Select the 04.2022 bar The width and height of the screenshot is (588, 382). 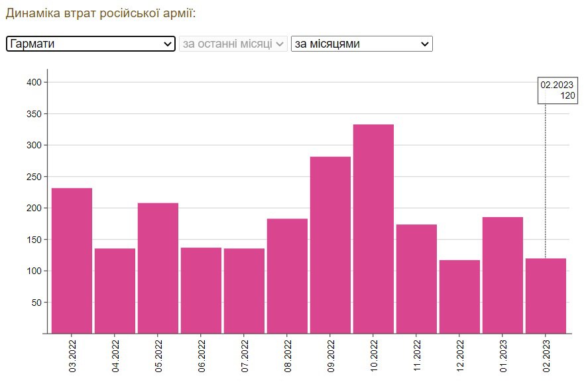(x=115, y=291)
